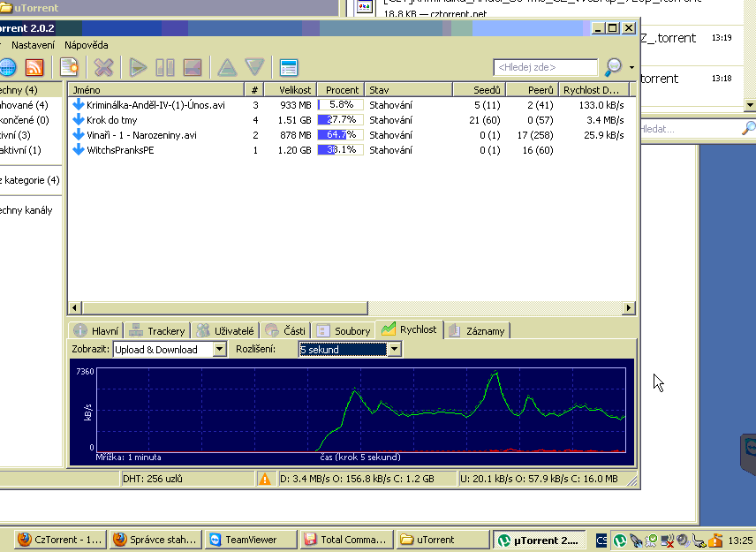Click the download speed D: 3.4 MB/s status
Screen dimensions: 756x552
pyautogui.click(x=367, y=479)
